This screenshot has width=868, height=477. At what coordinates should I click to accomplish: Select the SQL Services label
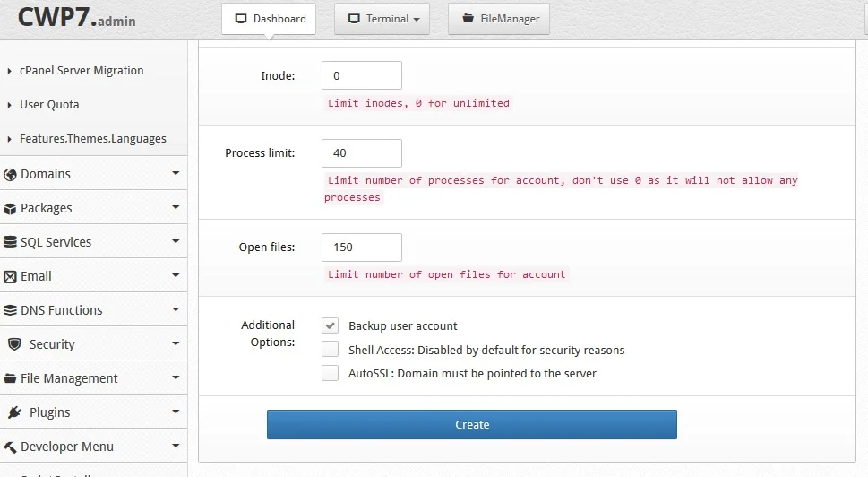point(56,242)
